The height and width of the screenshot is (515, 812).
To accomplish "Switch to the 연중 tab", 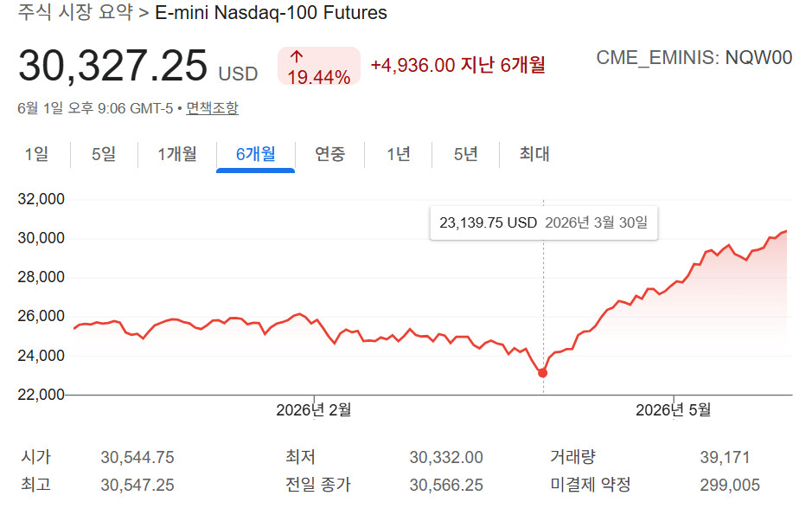I will pos(329,154).
